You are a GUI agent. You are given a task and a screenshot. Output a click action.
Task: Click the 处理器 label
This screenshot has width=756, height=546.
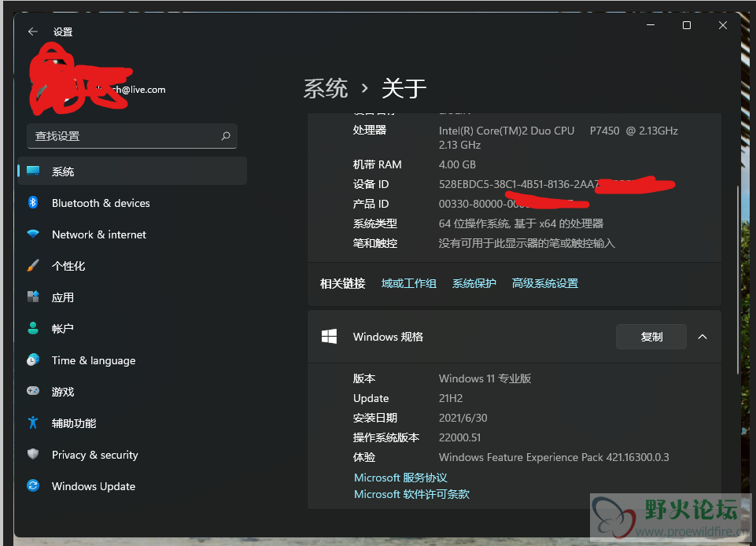(369, 131)
